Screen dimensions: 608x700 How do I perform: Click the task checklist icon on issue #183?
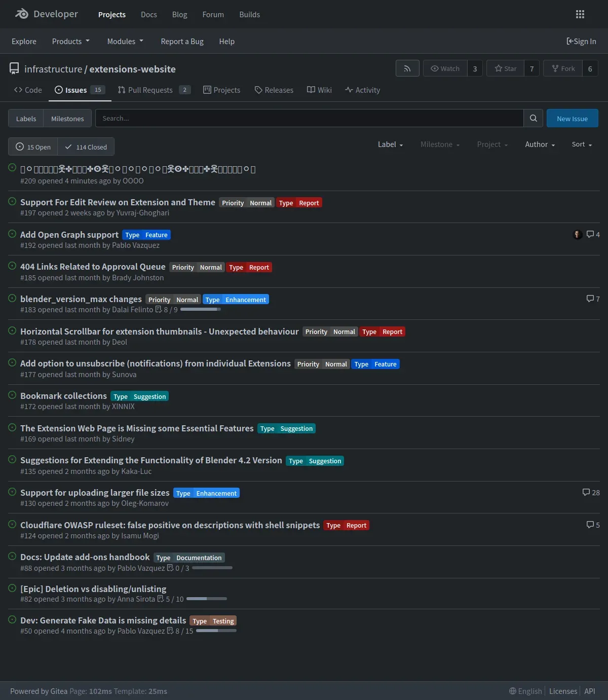159,309
